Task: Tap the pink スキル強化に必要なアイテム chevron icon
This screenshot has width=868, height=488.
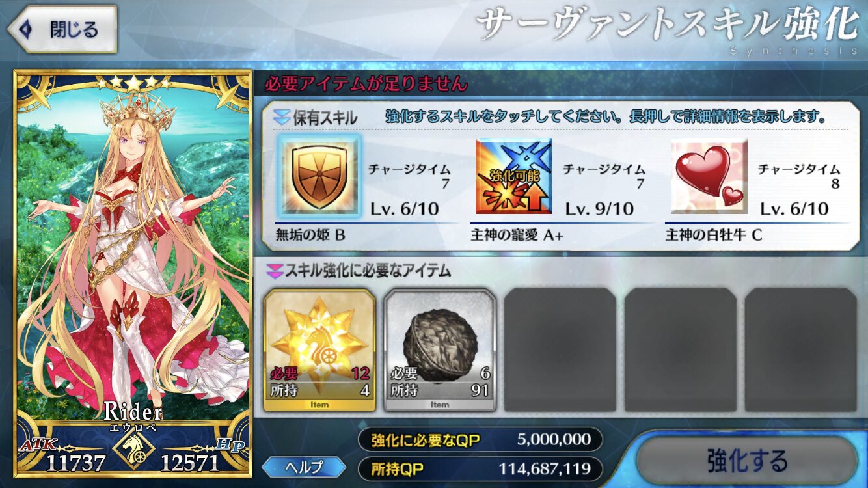Action: click(275, 271)
